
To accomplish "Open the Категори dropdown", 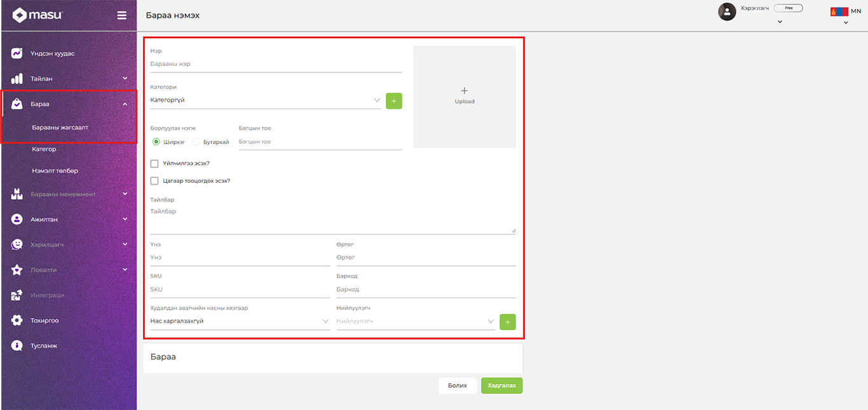I will tap(265, 100).
